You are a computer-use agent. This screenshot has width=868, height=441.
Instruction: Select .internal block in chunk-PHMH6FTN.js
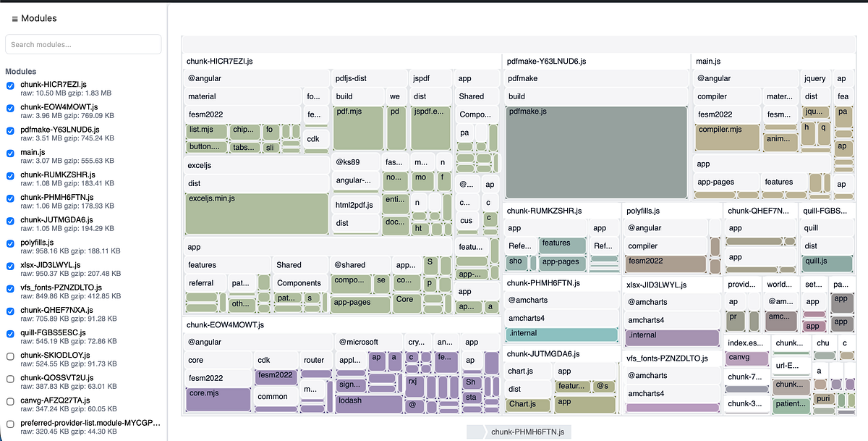pyautogui.click(x=561, y=335)
